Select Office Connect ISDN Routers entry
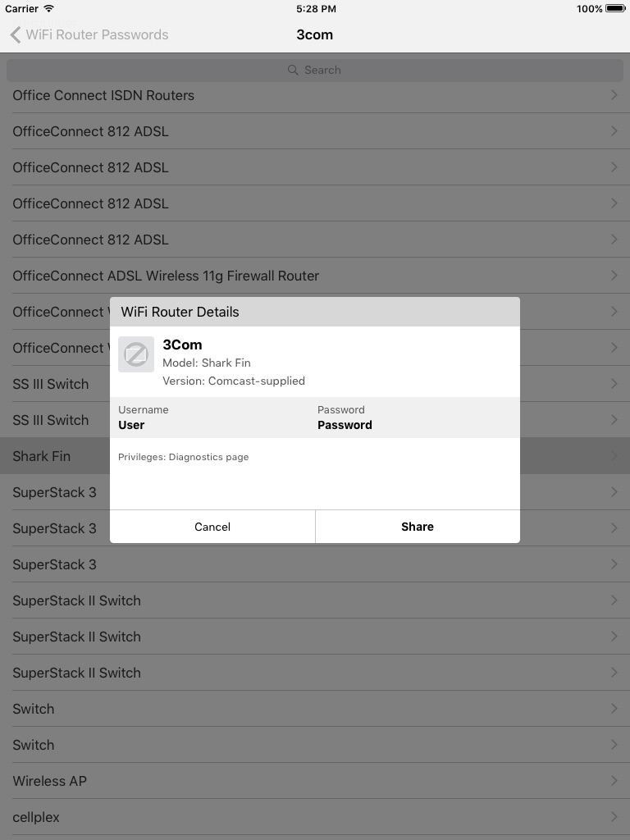630x840 pixels. tap(103, 95)
